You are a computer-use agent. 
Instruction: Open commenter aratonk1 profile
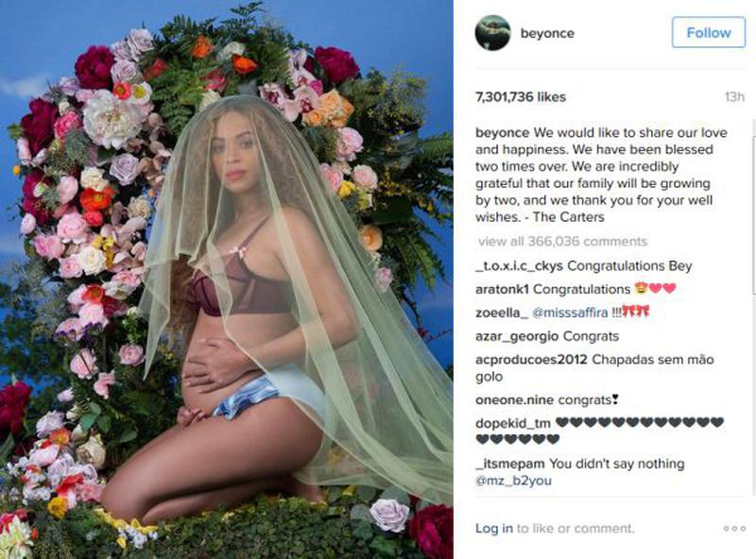coord(502,290)
